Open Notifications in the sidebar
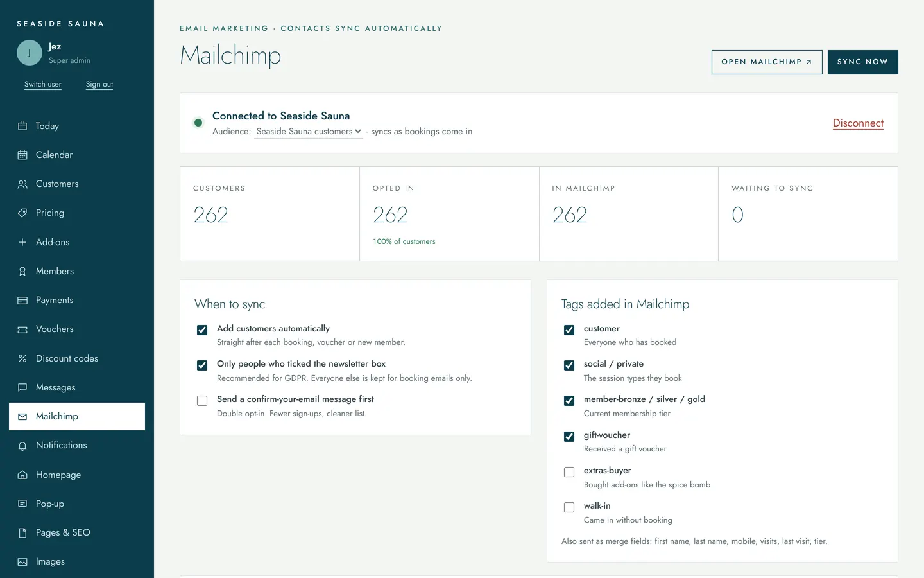This screenshot has width=924, height=578. click(77, 445)
